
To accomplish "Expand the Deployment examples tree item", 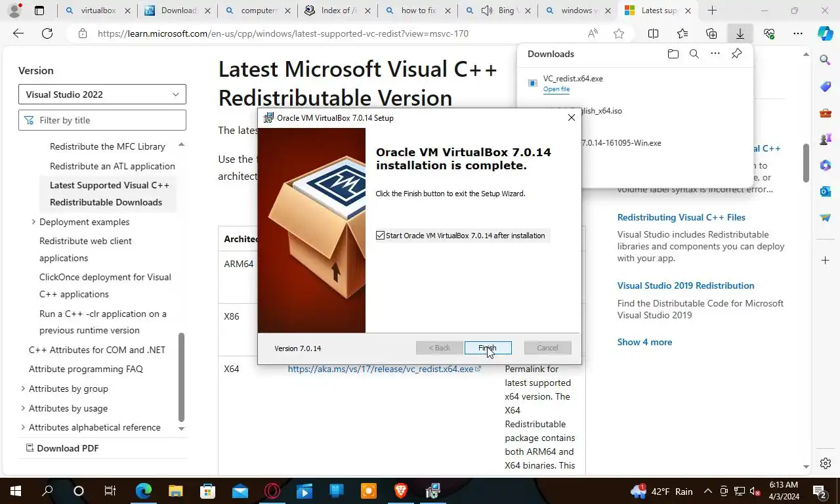I will point(33,222).
